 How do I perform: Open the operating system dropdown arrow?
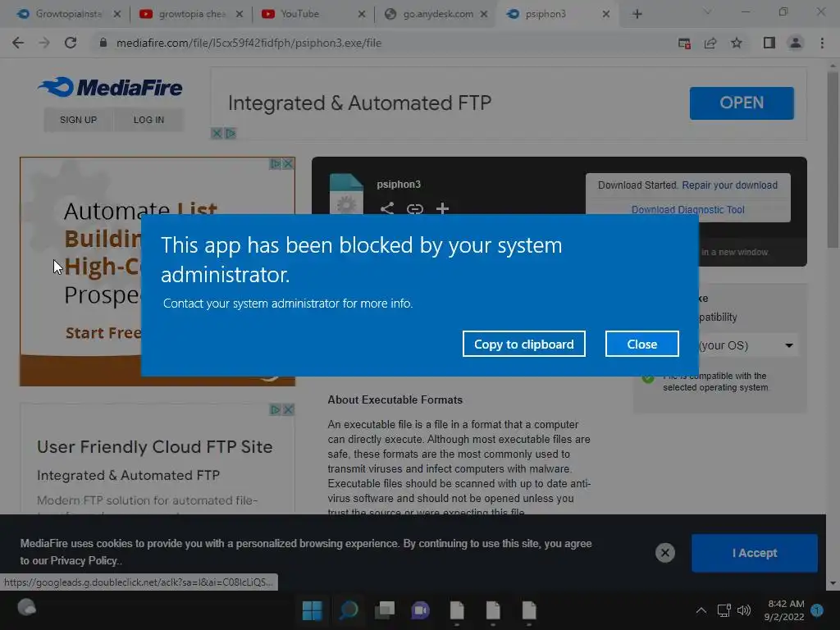tap(789, 345)
